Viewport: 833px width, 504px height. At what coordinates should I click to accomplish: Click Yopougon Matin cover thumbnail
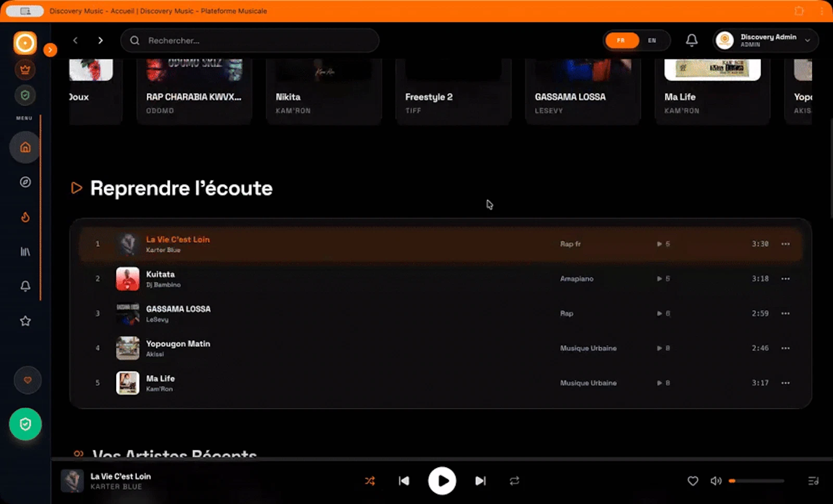[x=128, y=348]
